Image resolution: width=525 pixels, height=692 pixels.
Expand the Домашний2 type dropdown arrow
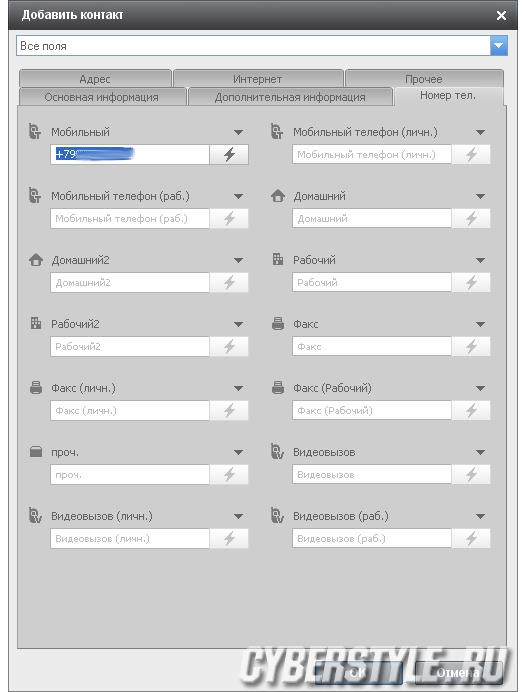(238, 260)
